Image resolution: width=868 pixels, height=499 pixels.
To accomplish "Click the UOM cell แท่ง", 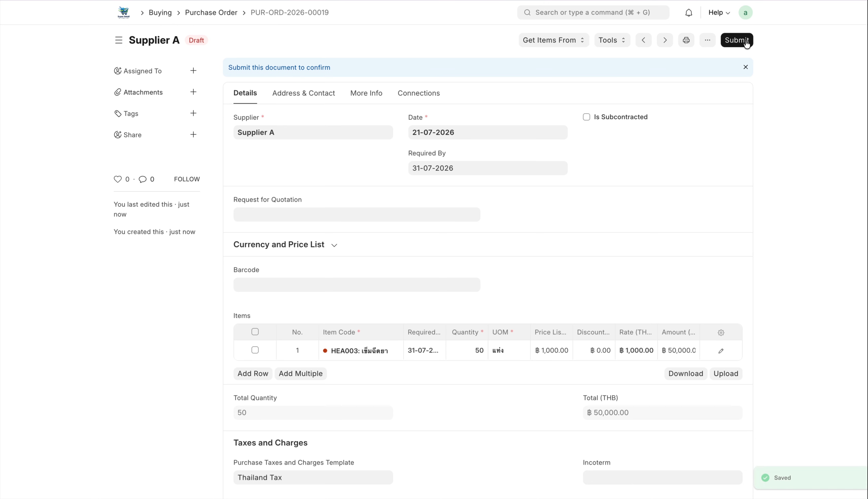I will tap(509, 351).
